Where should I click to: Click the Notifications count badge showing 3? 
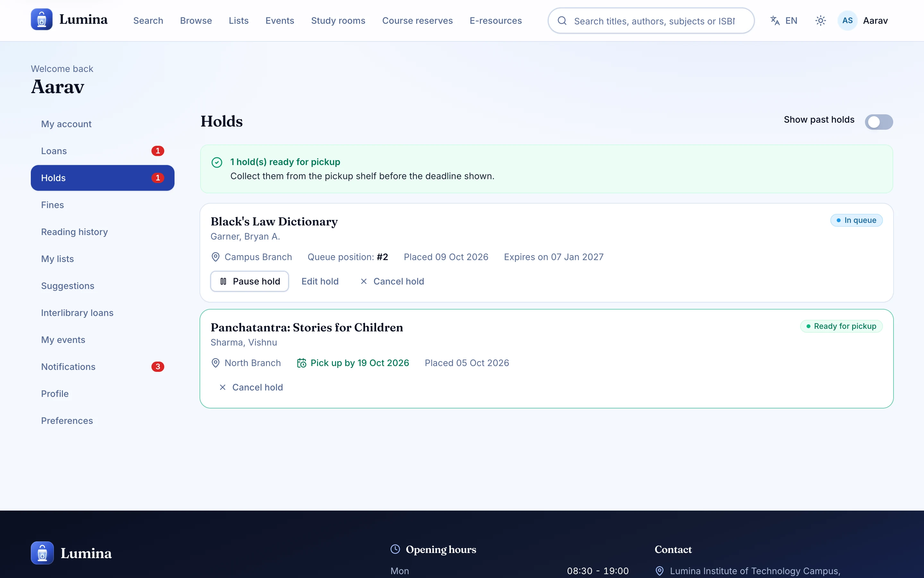[x=158, y=367]
